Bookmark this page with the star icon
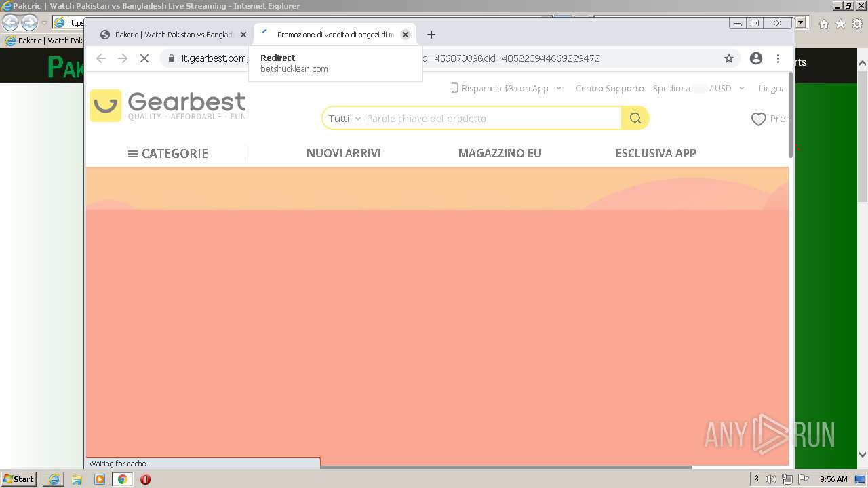The width and height of the screenshot is (868, 488). click(x=729, y=58)
